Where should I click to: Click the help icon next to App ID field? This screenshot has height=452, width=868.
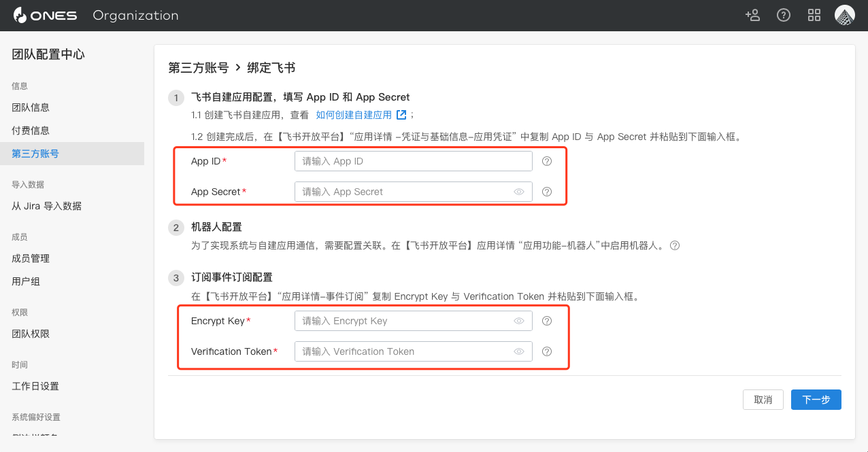(547, 161)
